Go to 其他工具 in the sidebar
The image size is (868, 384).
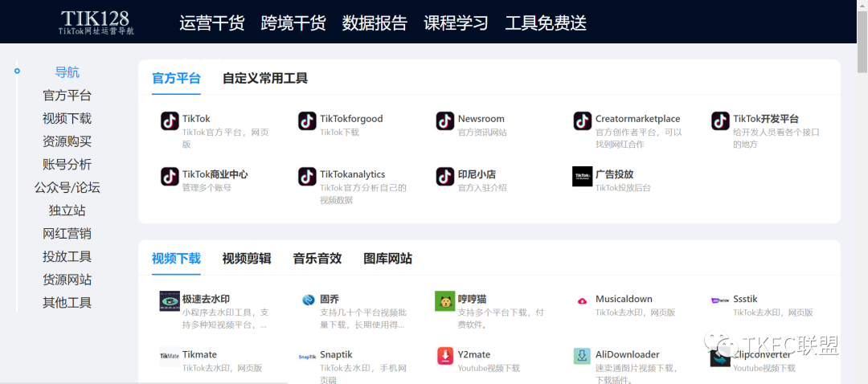[67, 303]
